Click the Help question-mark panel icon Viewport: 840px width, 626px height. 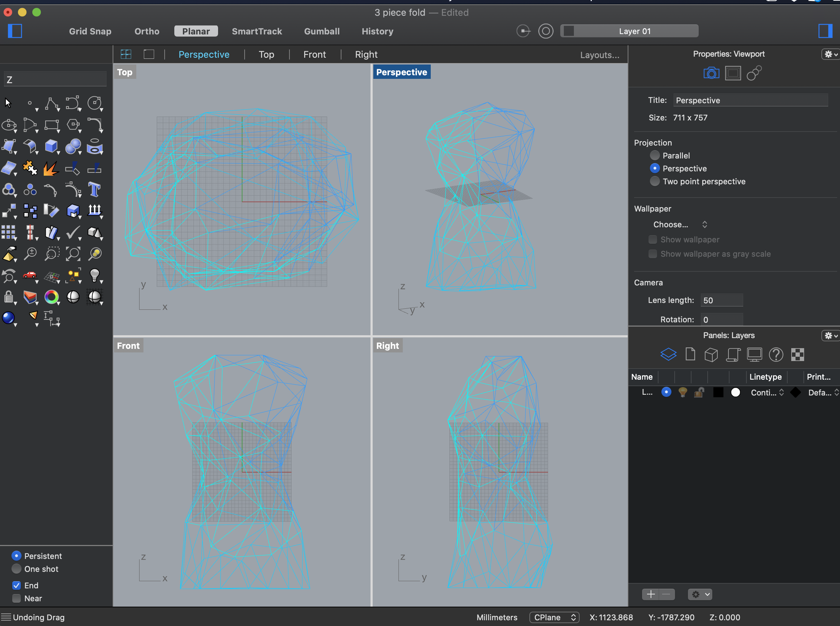coord(776,354)
